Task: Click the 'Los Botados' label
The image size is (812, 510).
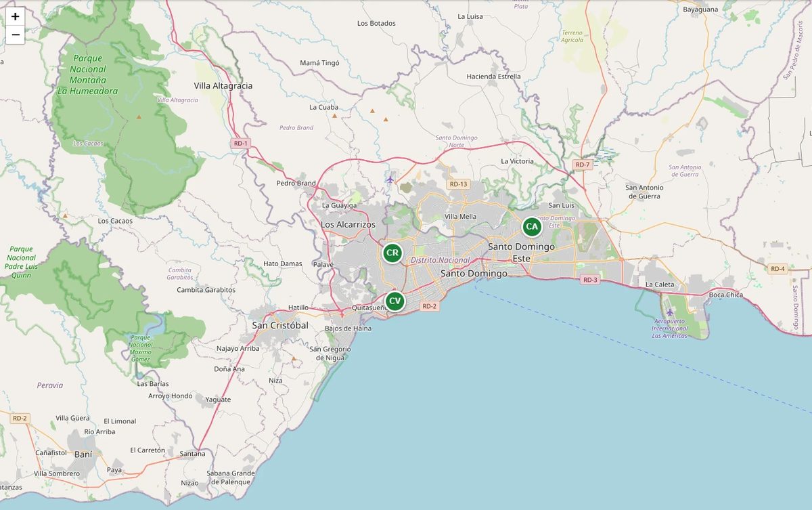Action: coord(376,23)
